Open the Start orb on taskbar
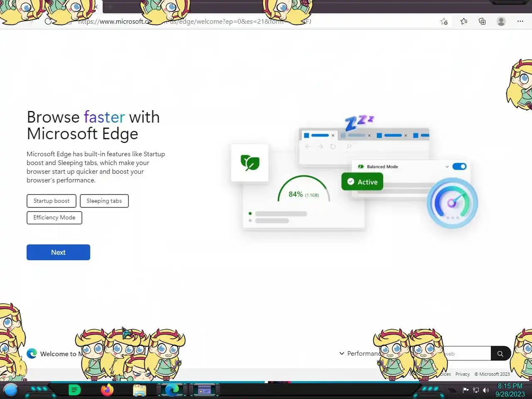 (11, 390)
